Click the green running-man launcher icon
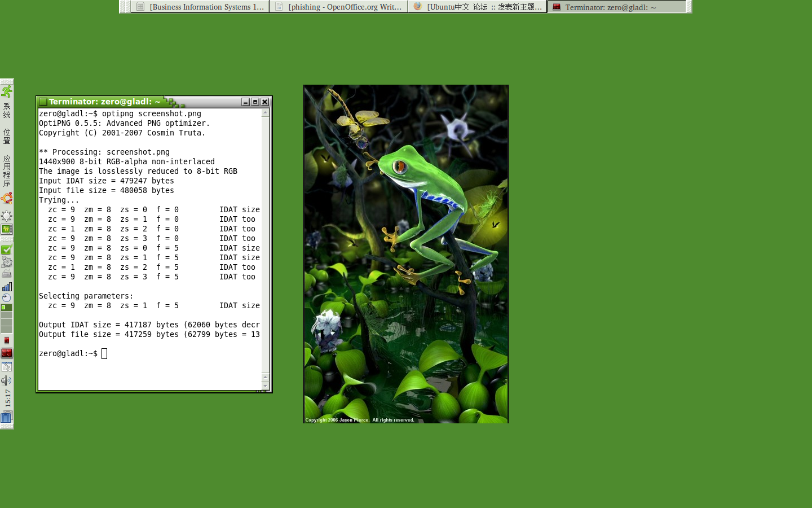 tap(7, 91)
